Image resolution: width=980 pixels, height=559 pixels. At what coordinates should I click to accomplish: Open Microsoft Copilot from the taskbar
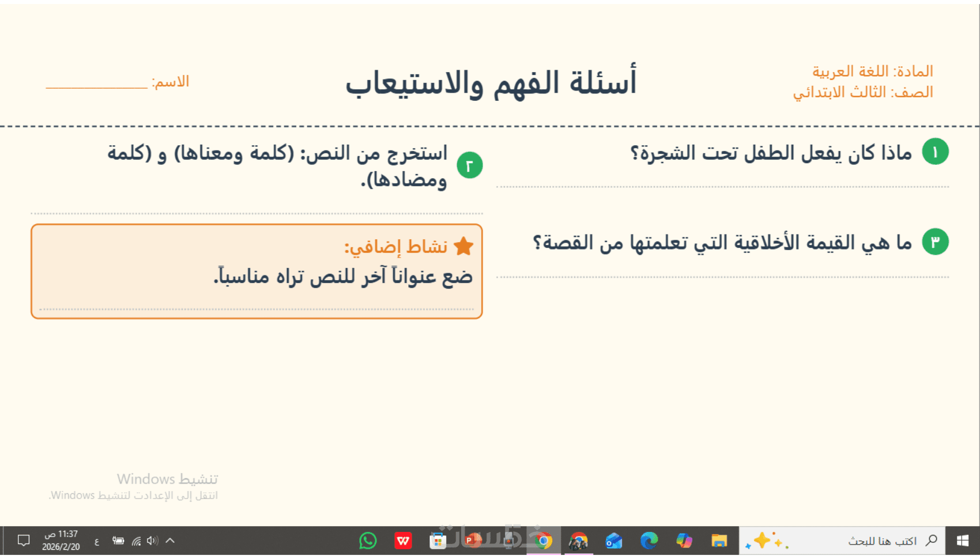pyautogui.click(x=684, y=541)
